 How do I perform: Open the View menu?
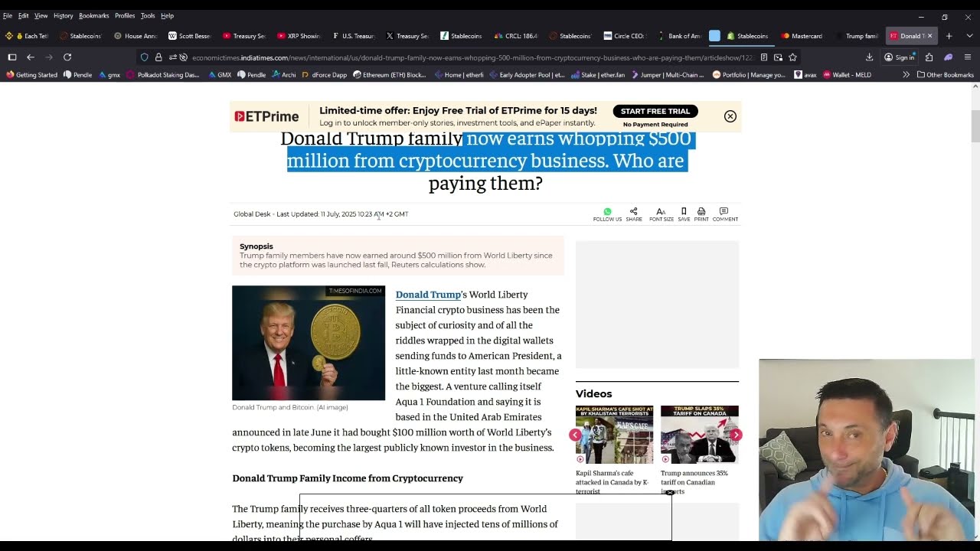point(41,15)
